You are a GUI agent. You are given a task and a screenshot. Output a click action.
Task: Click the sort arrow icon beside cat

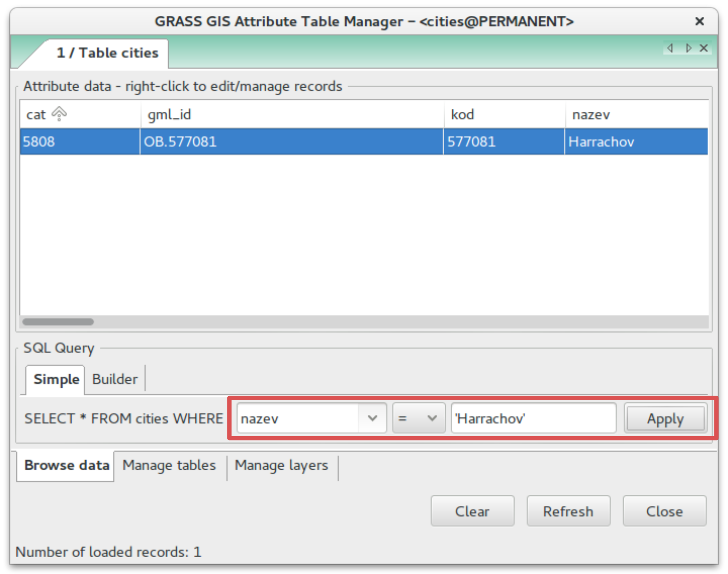59,114
